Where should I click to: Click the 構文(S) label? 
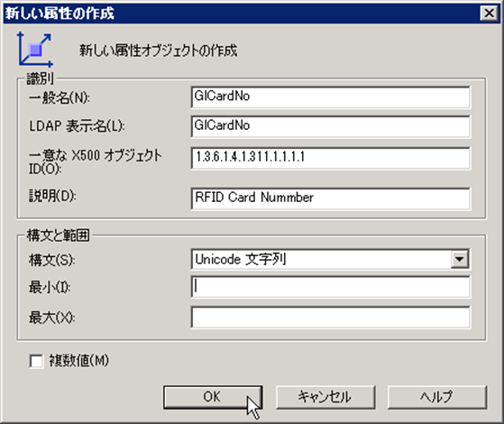coord(52,260)
